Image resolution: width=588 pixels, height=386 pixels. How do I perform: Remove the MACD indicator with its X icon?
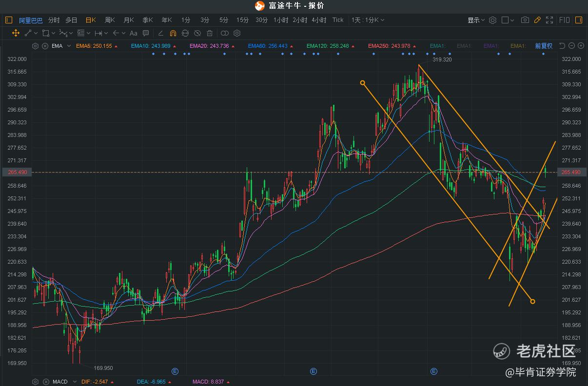(x=45, y=382)
